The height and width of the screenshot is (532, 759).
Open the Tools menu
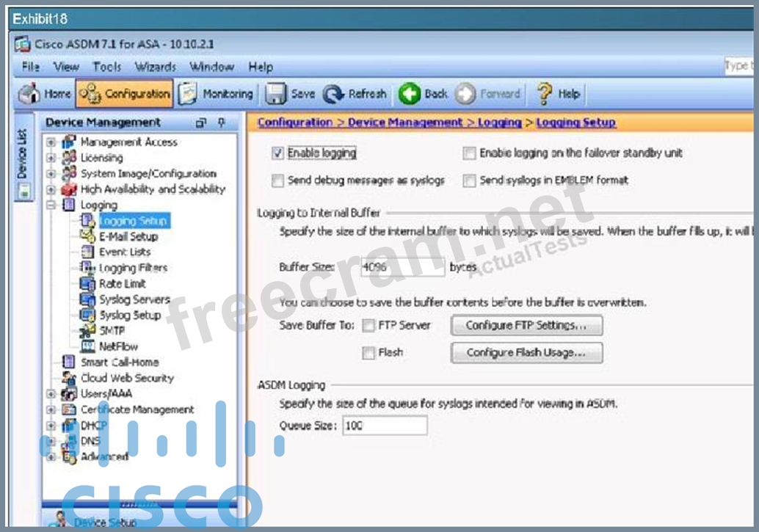107,67
